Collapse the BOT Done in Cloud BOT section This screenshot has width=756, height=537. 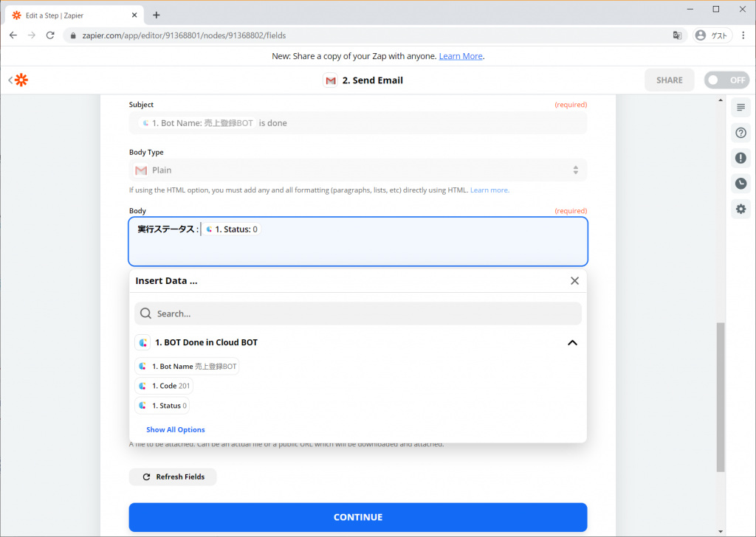coord(572,342)
